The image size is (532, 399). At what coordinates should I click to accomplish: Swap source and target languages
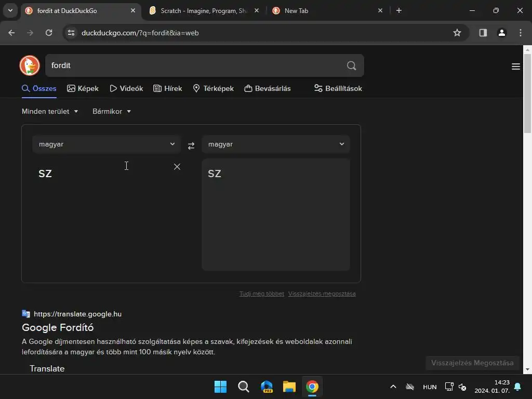coord(191,145)
